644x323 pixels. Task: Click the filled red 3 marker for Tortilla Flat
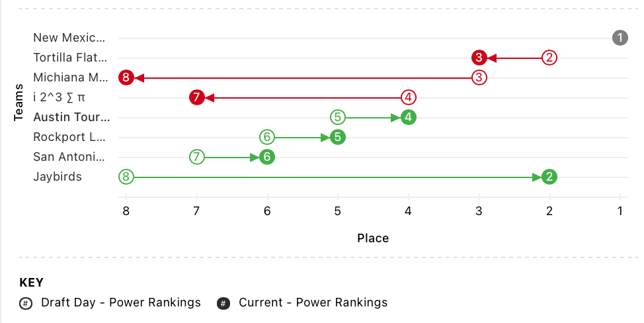click(x=480, y=58)
